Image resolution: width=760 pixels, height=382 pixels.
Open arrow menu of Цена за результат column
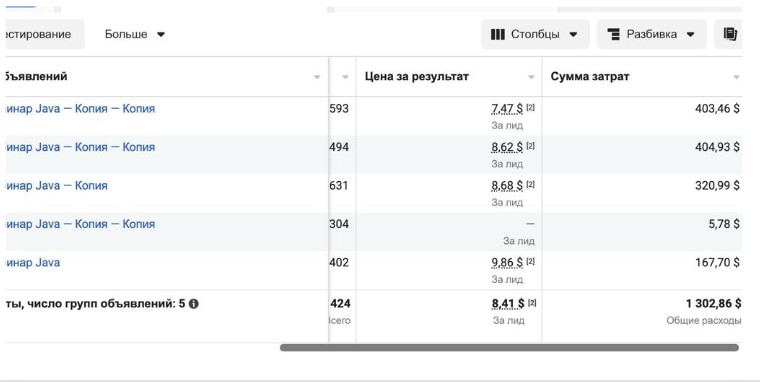pos(531,77)
